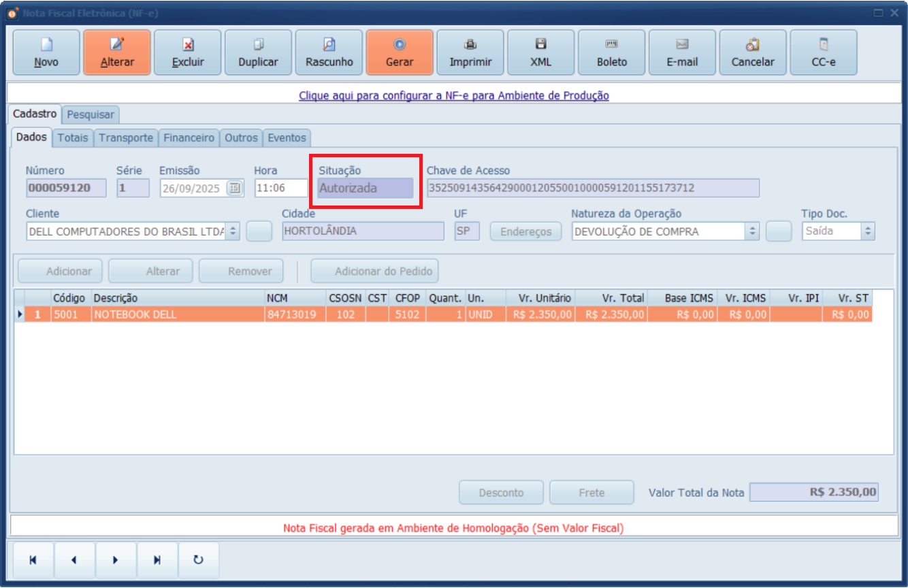Click the CC-e correction letter button
This screenshot has width=908, height=588.
824,52
